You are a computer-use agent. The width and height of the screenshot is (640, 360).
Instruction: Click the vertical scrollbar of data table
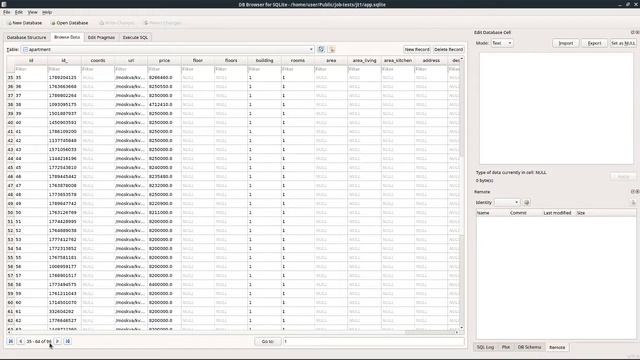tap(462, 193)
